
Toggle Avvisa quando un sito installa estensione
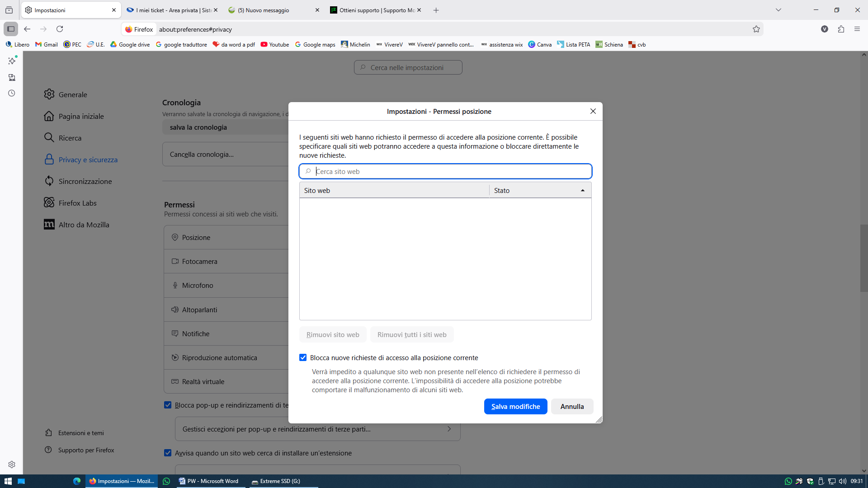[x=168, y=453]
